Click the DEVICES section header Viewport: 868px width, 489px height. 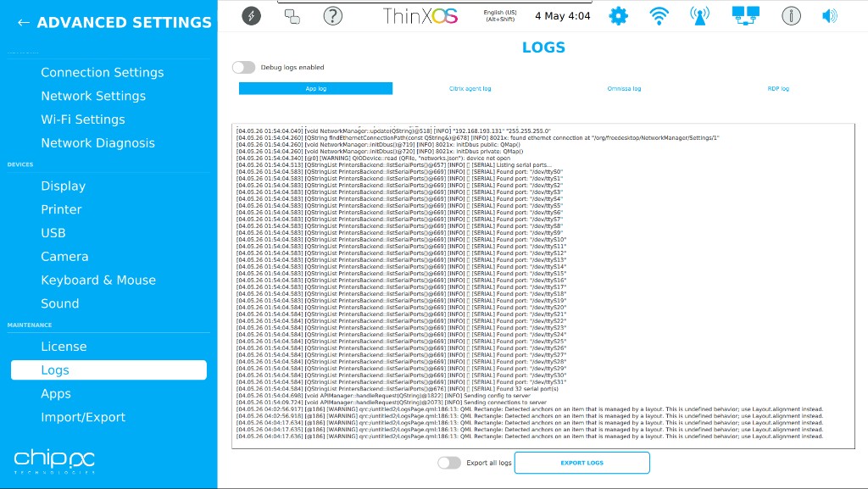(x=20, y=165)
